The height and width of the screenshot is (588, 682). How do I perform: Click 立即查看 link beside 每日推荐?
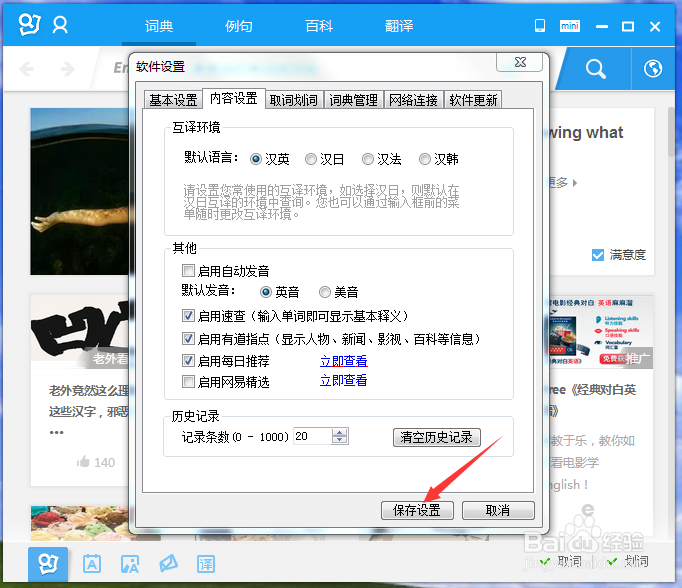(344, 361)
